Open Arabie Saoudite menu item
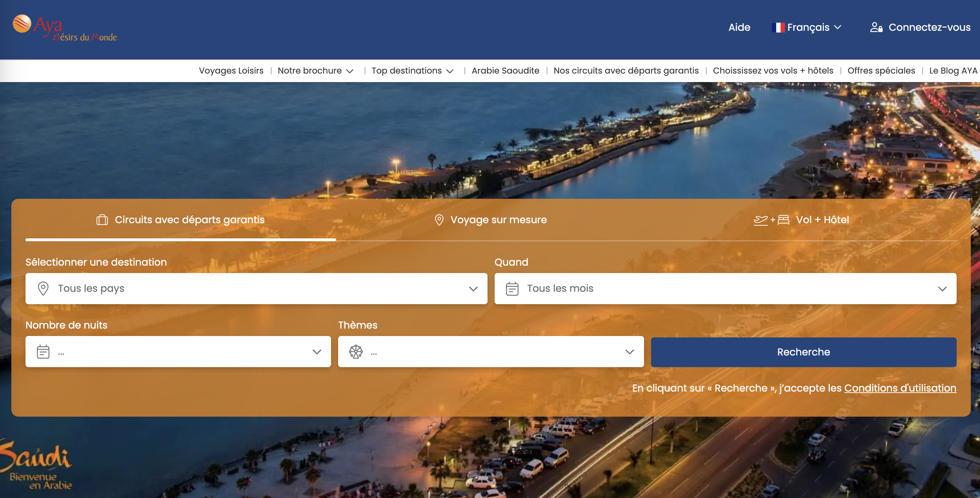The width and height of the screenshot is (980, 498). coord(505,71)
